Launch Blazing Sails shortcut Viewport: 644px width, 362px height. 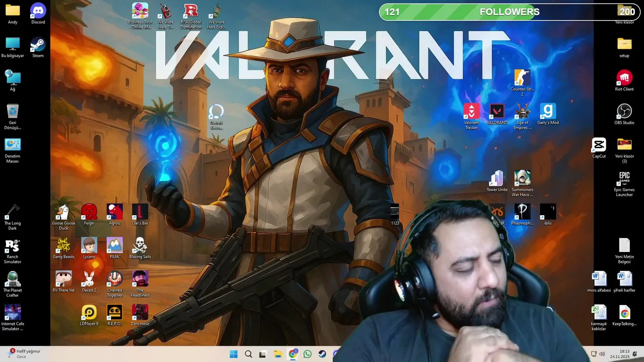point(140,248)
